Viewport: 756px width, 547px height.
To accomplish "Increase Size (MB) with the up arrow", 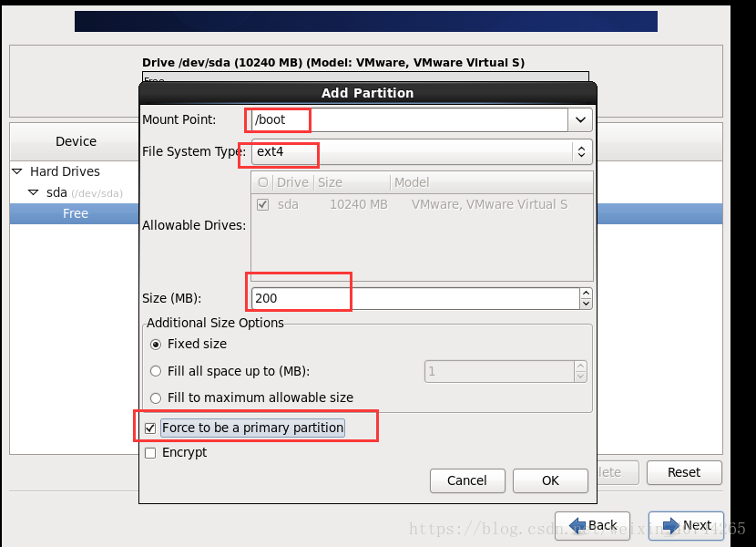I will pyautogui.click(x=586, y=293).
